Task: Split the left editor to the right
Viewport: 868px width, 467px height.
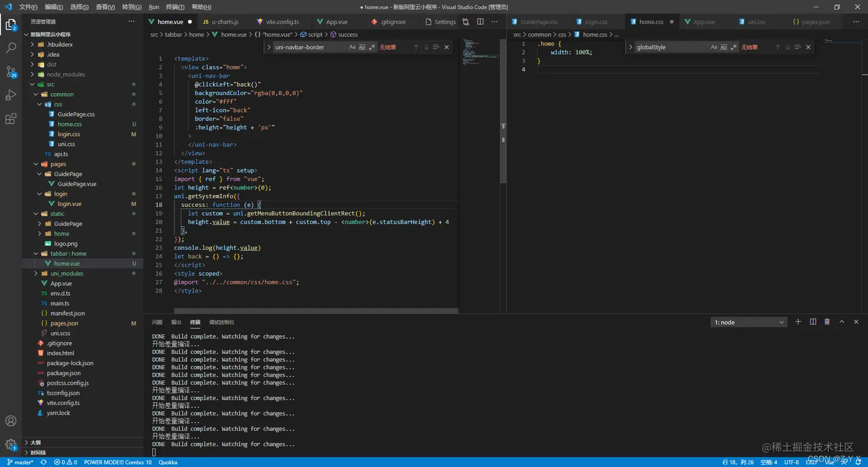Action: (480, 22)
